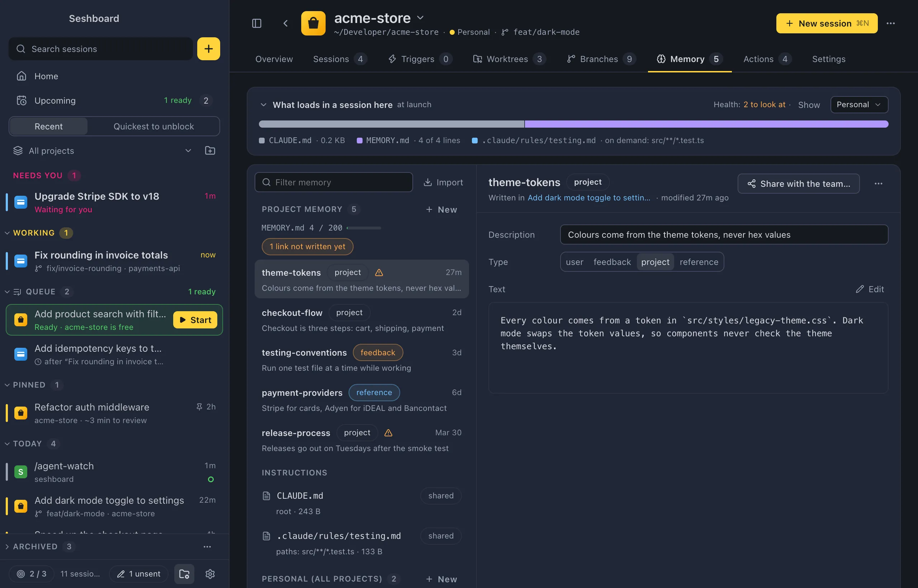Open Upcoming calendar icon
Screen dimensions: 918x588
point(22,100)
